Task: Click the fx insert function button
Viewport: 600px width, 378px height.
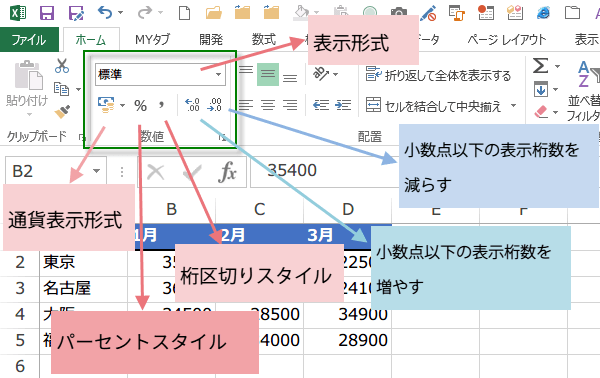Action: pyautogui.click(x=227, y=172)
